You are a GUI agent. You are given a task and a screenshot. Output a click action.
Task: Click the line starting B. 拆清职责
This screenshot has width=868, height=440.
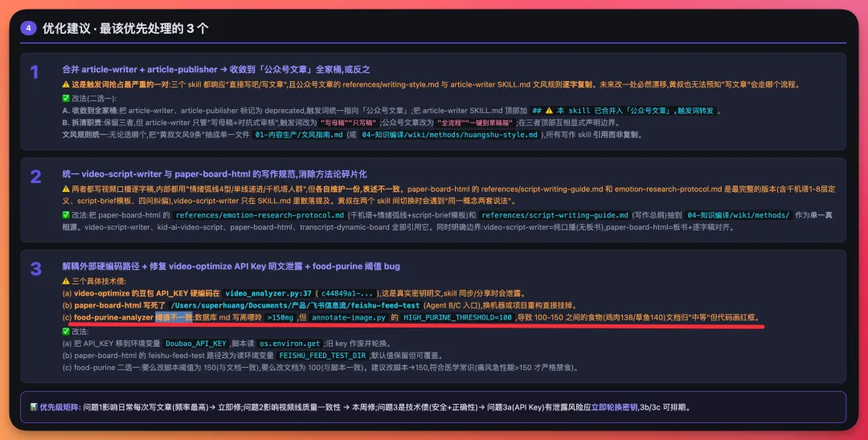pyautogui.click(x=342, y=123)
